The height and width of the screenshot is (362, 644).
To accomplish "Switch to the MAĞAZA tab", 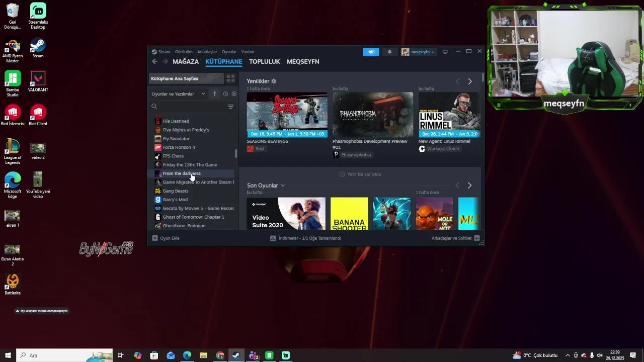I will (186, 61).
